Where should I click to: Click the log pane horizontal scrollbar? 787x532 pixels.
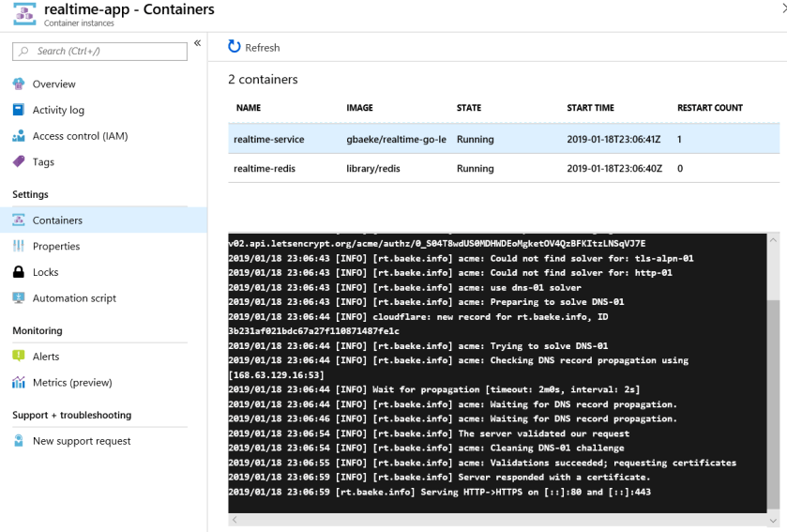(497, 520)
